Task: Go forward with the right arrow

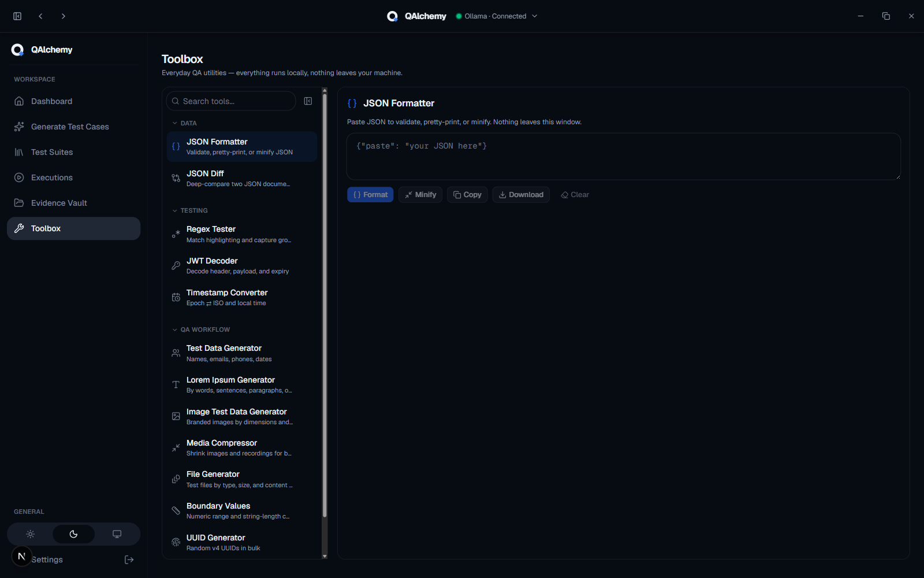Action: pos(64,16)
